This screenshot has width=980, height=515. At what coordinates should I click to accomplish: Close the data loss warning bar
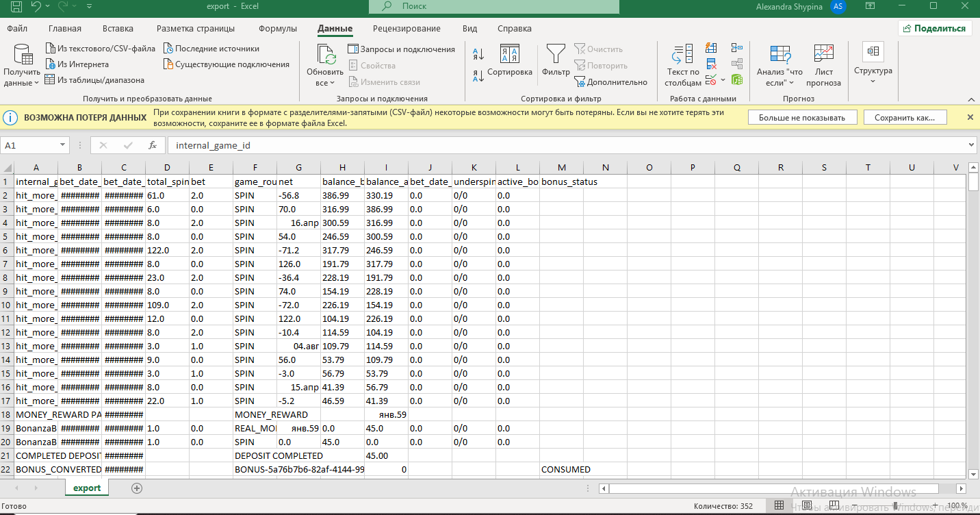pos(970,117)
